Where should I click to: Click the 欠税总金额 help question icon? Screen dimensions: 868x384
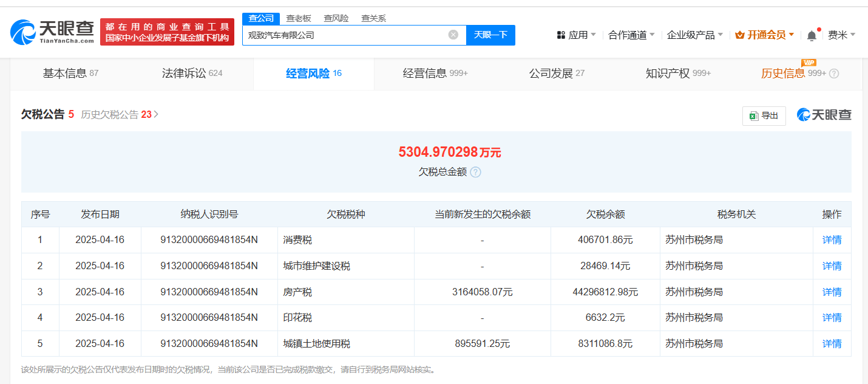click(475, 172)
